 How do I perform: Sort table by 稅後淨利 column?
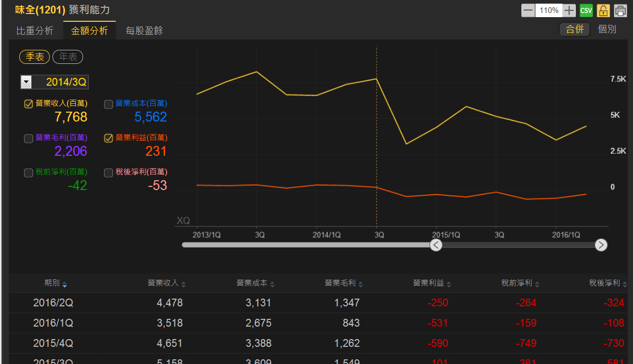pos(625,285)
